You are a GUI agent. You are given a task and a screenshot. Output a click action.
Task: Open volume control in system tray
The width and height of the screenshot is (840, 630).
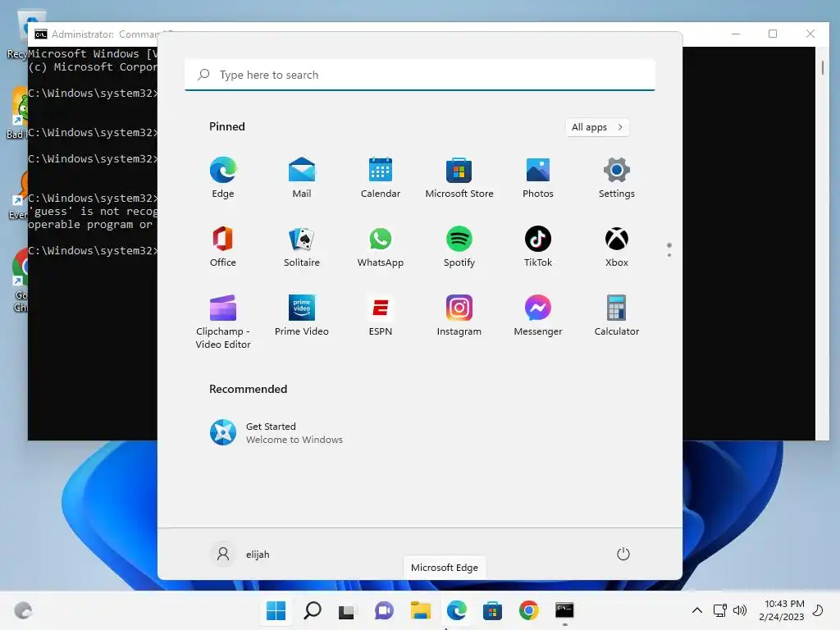click(x=740, y=610)
